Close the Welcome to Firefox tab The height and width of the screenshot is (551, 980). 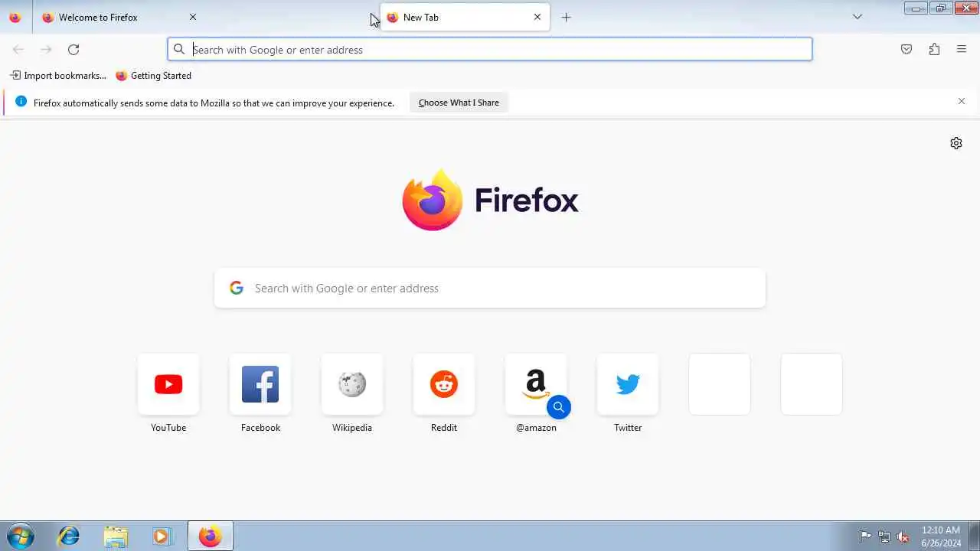193,17
